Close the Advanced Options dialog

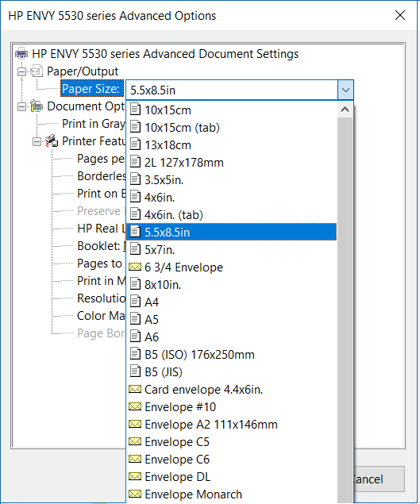click(x=400, y=15)
